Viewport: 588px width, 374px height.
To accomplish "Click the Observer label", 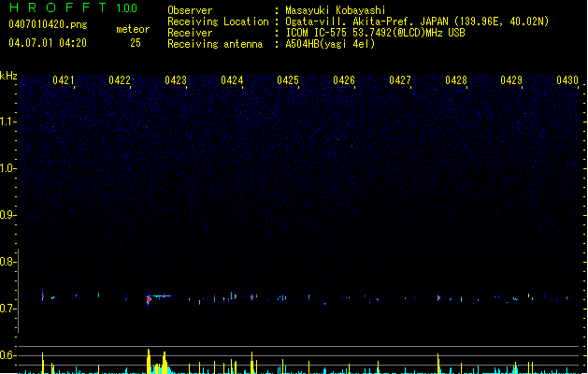I will [190, 10].
